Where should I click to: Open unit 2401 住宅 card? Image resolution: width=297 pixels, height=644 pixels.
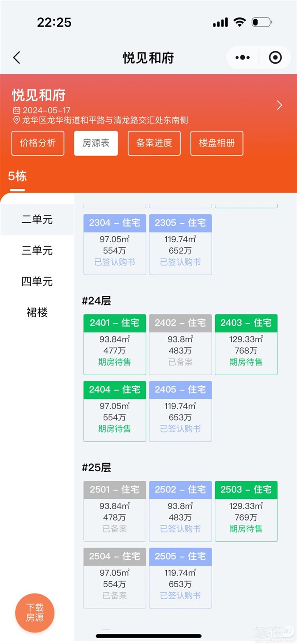115,344
